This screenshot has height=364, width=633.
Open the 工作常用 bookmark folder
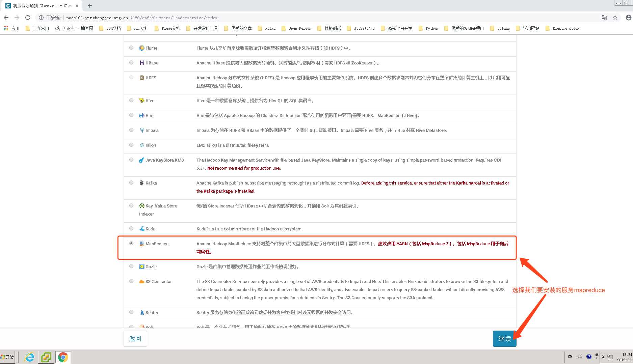37,28
